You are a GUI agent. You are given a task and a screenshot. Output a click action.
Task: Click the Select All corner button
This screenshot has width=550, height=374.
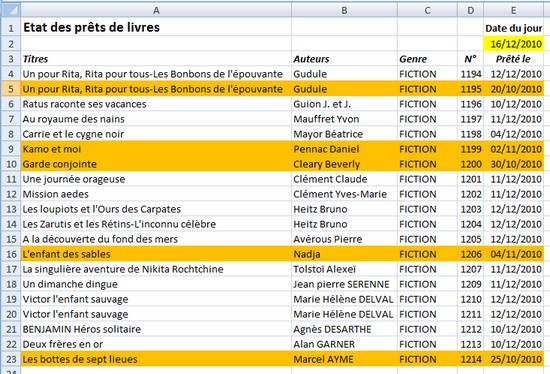click(x=11, y=10)
